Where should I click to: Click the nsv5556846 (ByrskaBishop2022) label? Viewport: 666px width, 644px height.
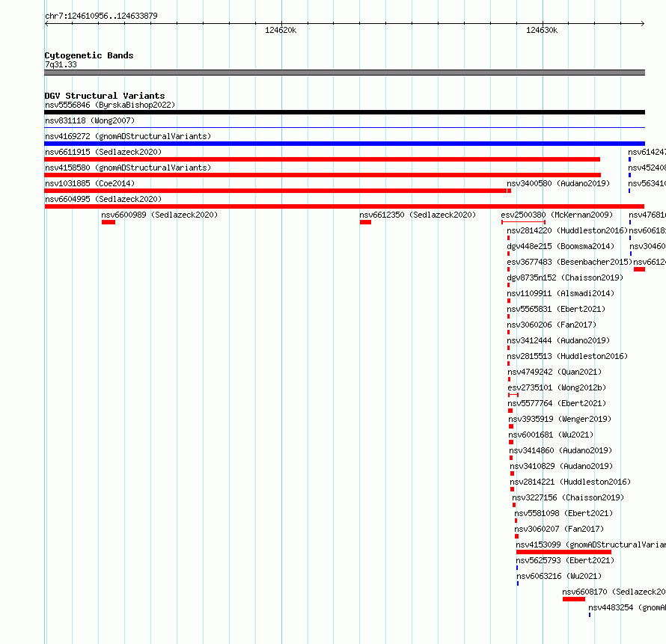110,105
